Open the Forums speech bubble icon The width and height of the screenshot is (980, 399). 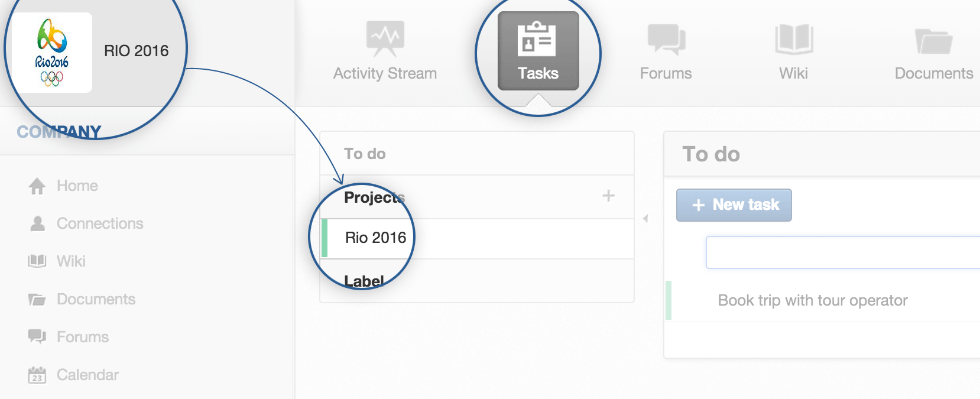pos(666,40)
